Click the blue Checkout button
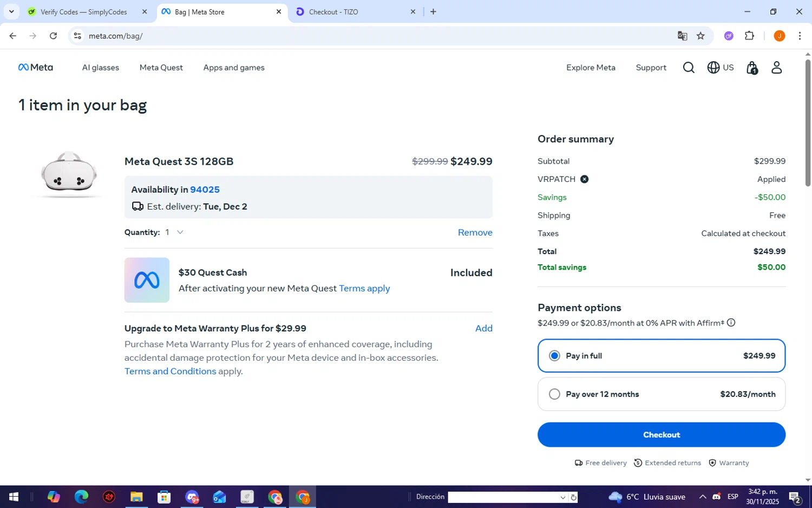The image size is (812, 508). click(x=662, y=435)
